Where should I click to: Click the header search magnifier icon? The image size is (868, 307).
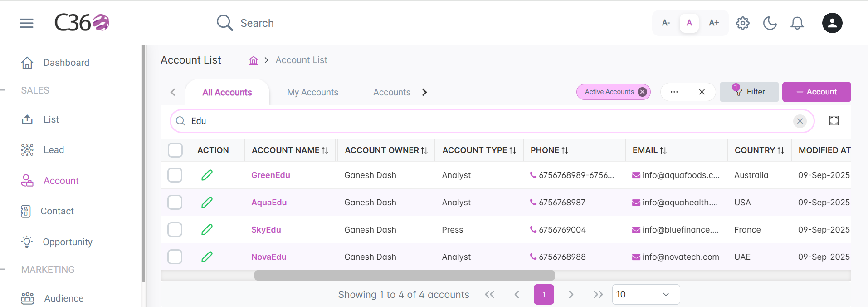coord(224,23)
